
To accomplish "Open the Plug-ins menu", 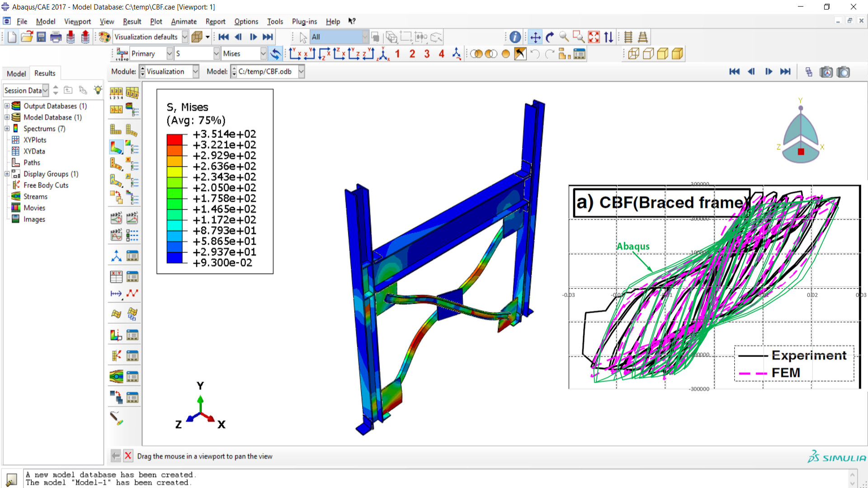I will (304, 21).
